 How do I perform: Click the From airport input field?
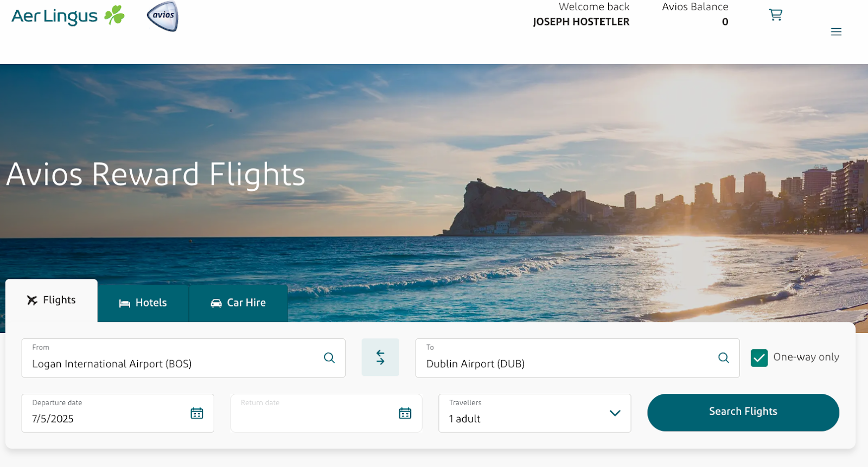tap(183, 358)
